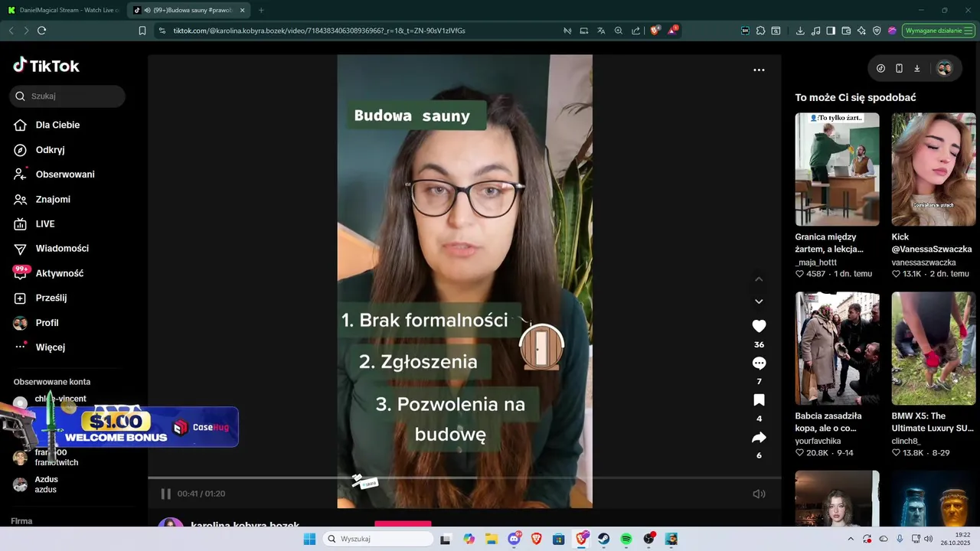Go to Odkryj page
Screen dimensions: 980x551
[x=50, y=150]
